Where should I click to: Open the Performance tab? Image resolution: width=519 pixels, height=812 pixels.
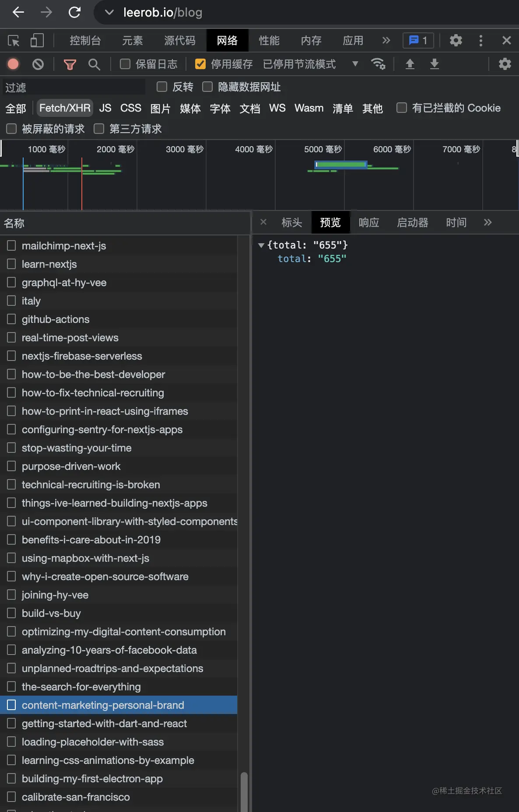click(x=269, y=41)
